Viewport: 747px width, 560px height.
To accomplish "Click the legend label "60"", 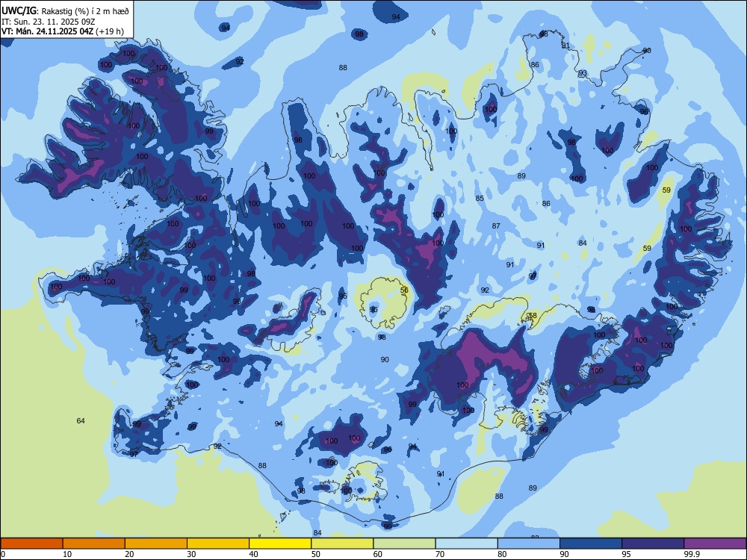I will pyautogui.click(x=378, y=554).
